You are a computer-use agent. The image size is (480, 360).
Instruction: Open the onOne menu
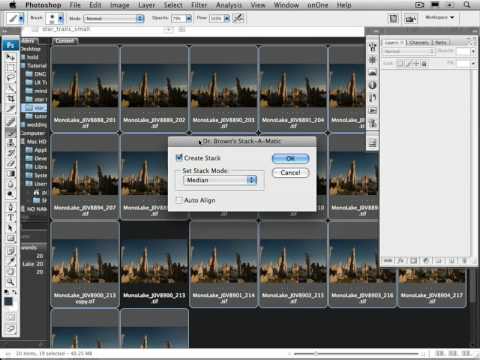317,5
